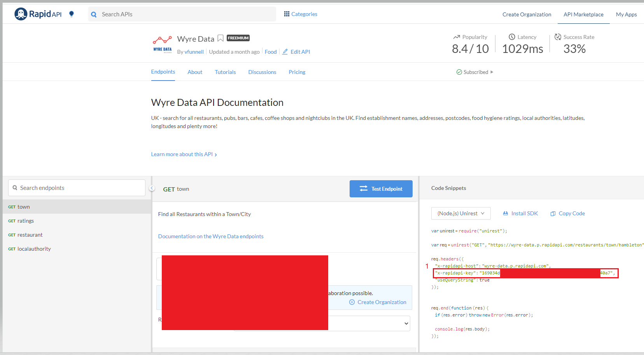Click the 1029ms latency value
This screenshot has width=644, height=355.
pyautogui.click(x=522, y=49)
